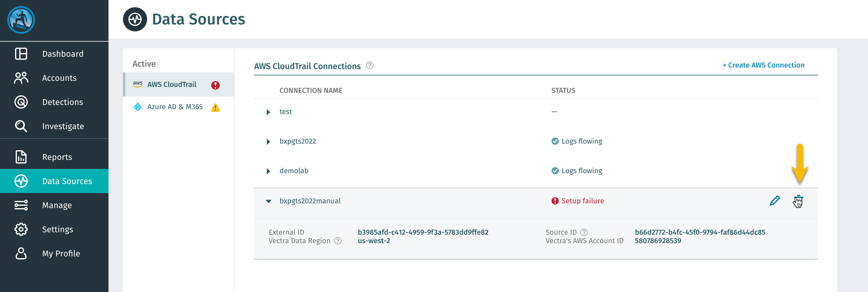Select the Azure AD & M365 data source
This screenshot has width=868, height=292.
(175, 107)
